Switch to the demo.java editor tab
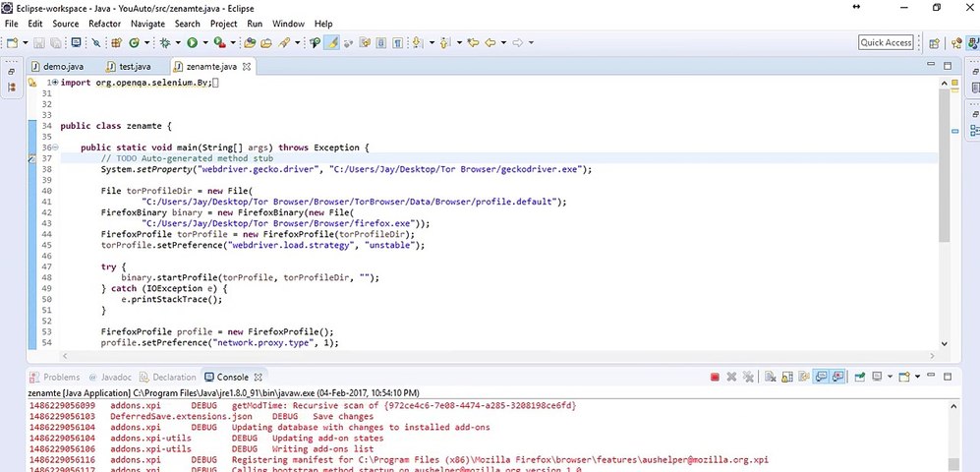Image resolution: width=980 pixels, height=472 pixels. click(58, 66)
